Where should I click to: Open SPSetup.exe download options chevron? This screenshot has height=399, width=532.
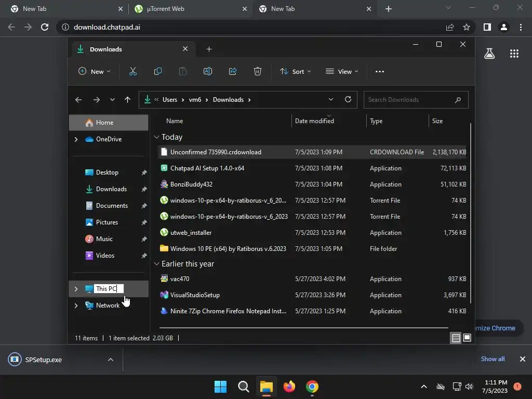click(x=111, y=360)
